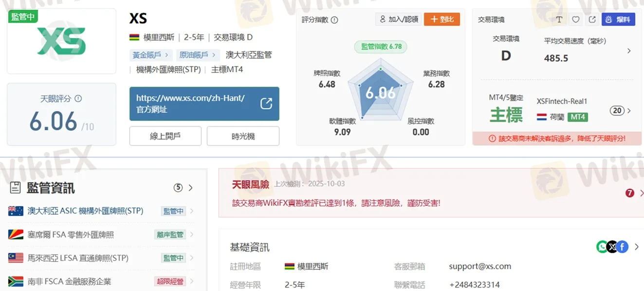Click info icon beside 評分指數

click(x=334, y=20)
